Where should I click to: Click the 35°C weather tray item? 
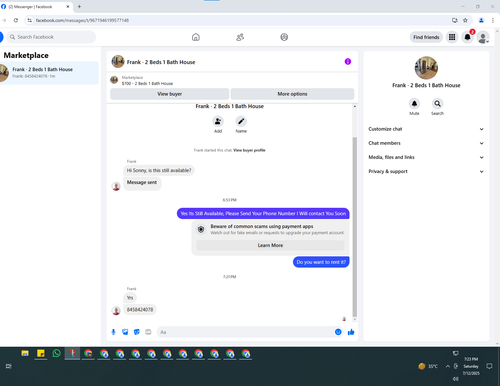428,366
